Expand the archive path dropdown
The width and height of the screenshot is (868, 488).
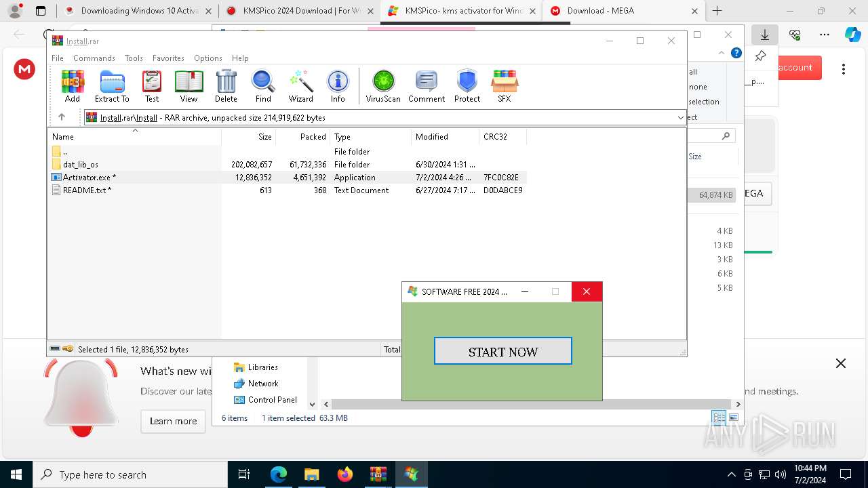681,118
